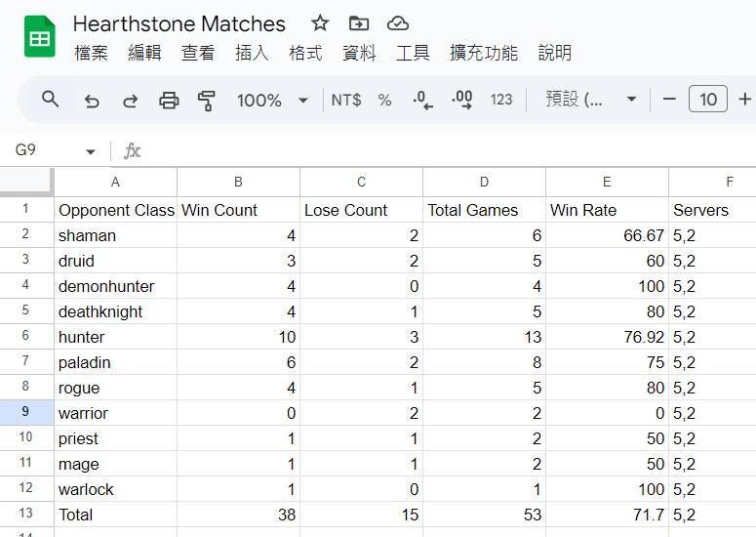Select column E header

(x=607, y=182)
